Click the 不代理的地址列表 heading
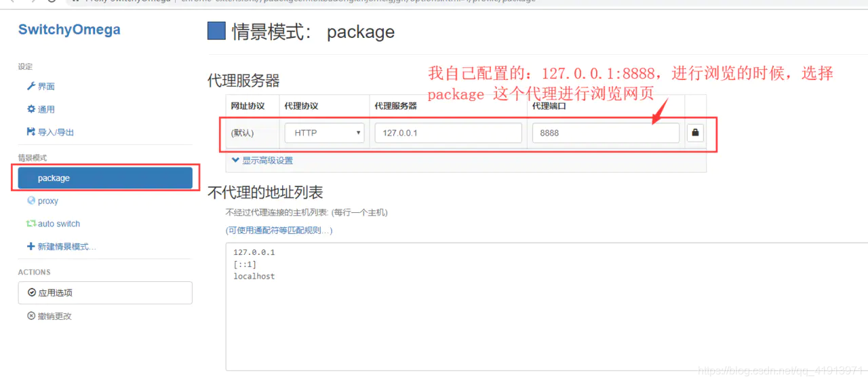The height and width of the screenshot is (383, 868). [x=265, y=192]
